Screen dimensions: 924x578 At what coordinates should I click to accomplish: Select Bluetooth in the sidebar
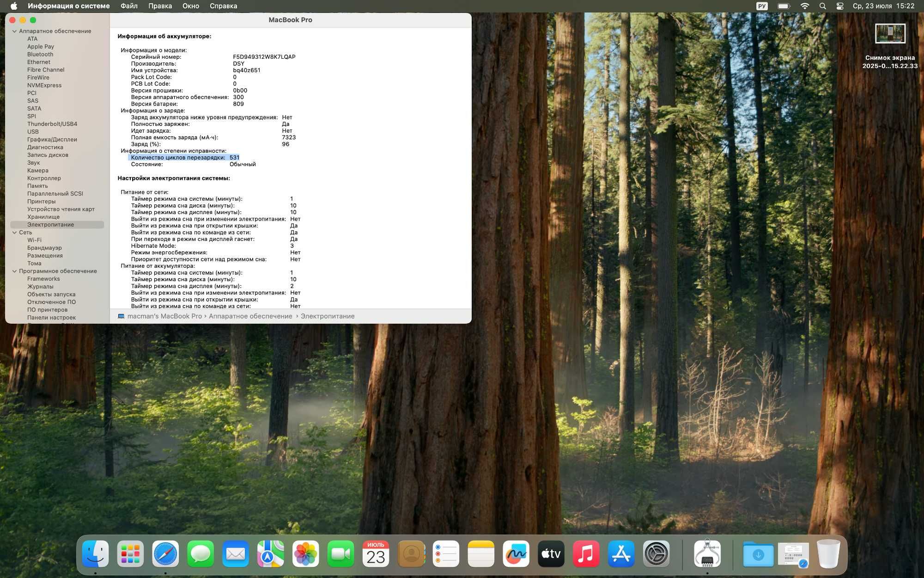(x=40, y=55)
